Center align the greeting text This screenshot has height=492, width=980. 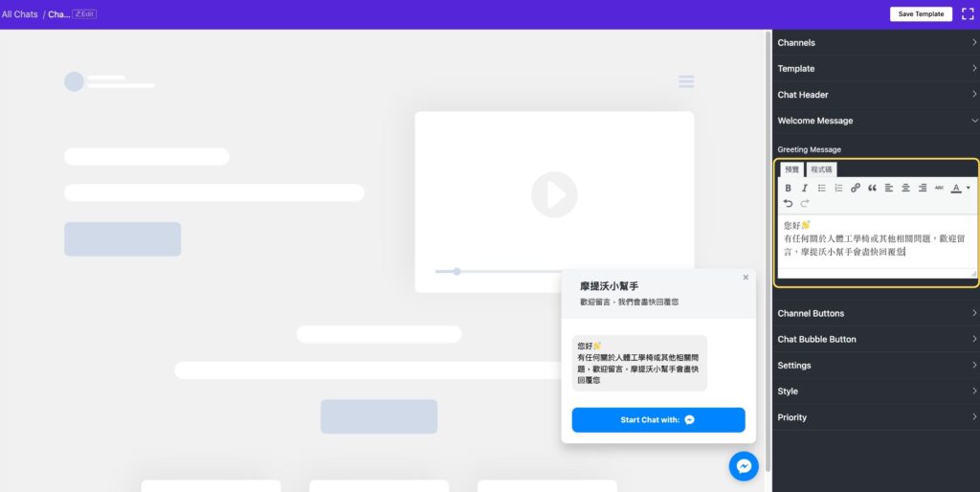coord(905,189)
